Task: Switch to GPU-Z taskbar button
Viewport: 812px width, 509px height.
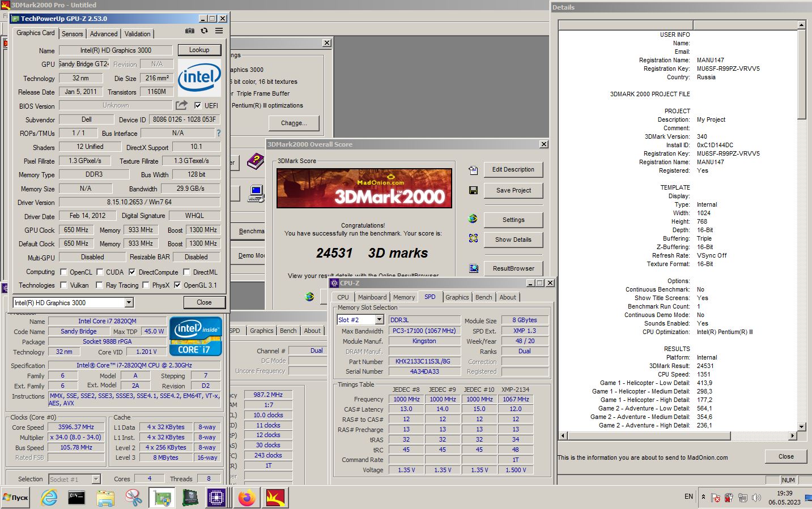Action: coord(162,498)
